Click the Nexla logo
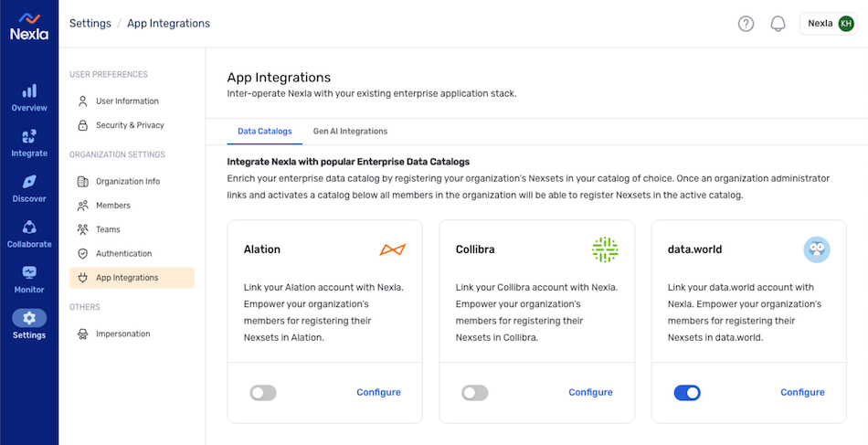868x445 pixels. (x=29, y=26)
